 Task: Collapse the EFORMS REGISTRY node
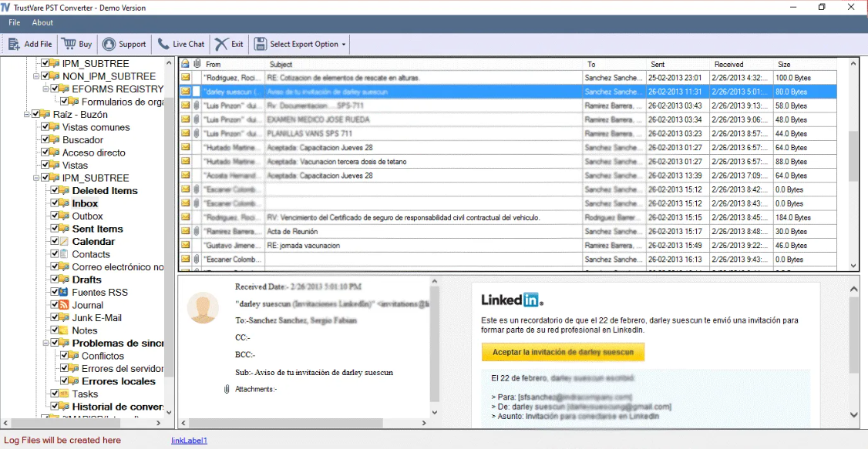click(45, 89)
